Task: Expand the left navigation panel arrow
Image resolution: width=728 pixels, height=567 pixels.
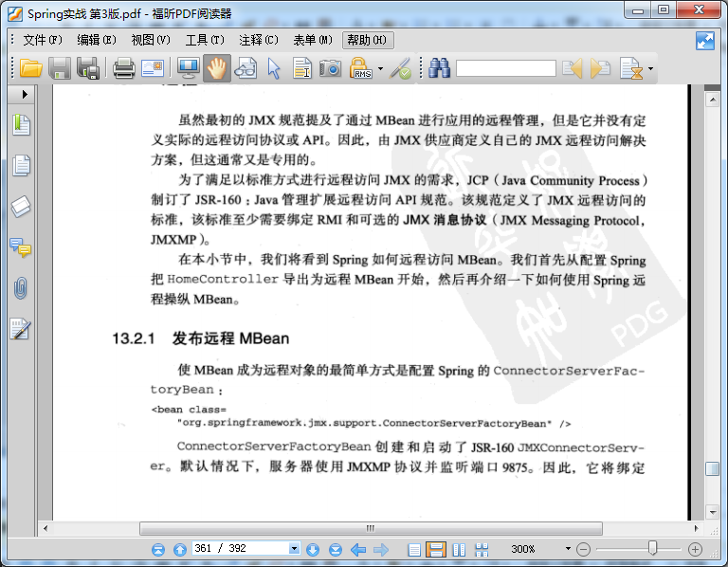Action: tap(25, 94)
